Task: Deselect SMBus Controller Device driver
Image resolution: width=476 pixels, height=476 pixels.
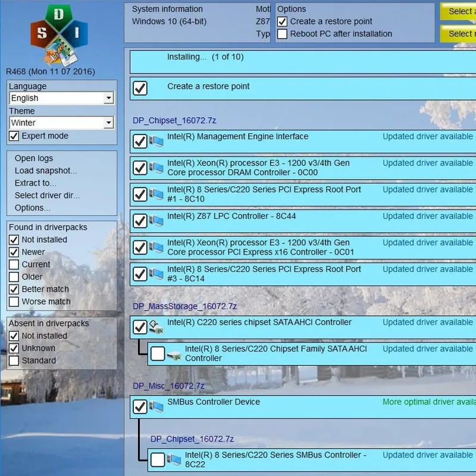Action: 140,407
